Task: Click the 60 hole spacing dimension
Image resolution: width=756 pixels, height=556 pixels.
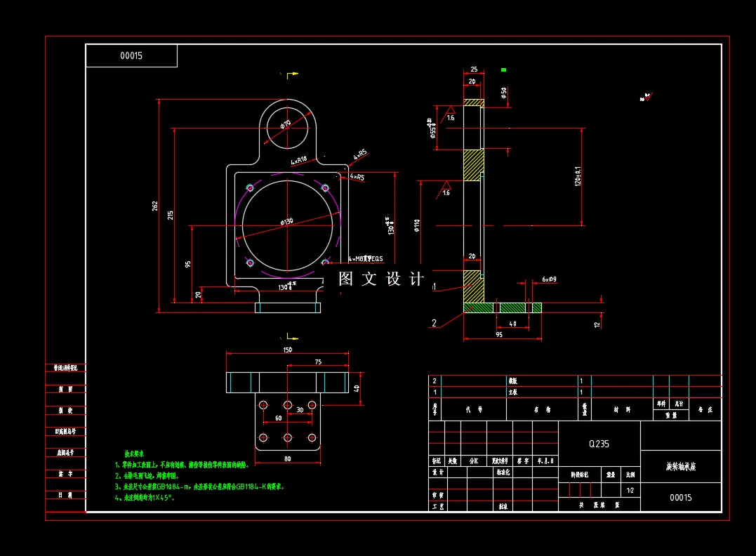Action: pyautogui.click(x=278, y=418)
